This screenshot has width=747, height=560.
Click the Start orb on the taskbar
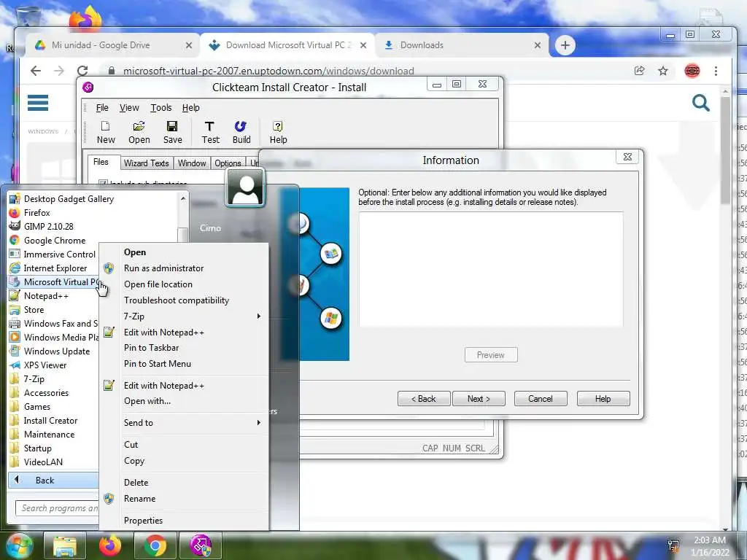tap(19, 545)
